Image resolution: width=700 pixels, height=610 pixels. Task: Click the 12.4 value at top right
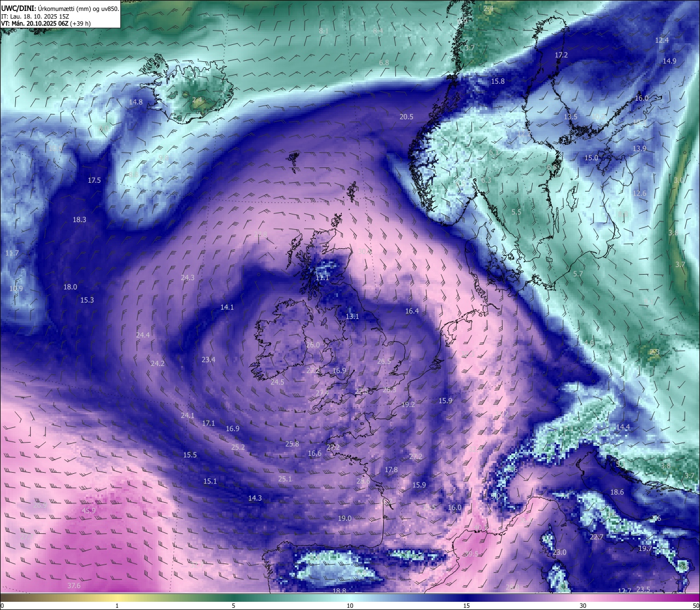(x=662, y=40)
